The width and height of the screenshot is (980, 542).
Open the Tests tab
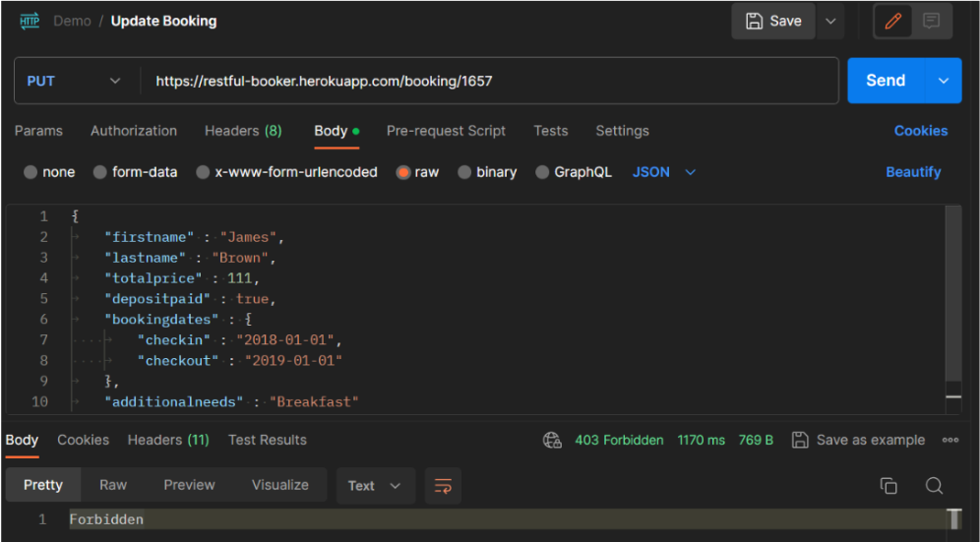point(551,131)
